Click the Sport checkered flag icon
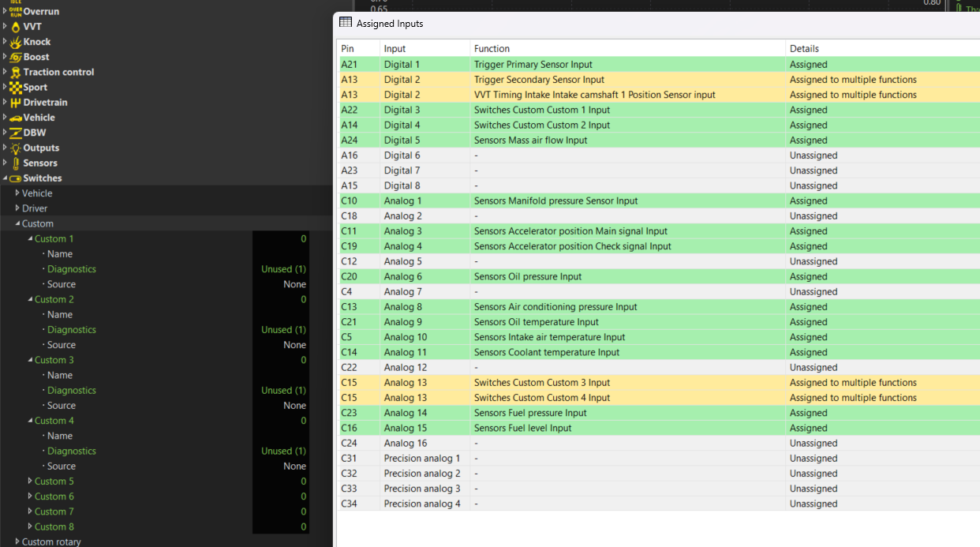Viewport: 980px width, 547px height. [16, 88]
